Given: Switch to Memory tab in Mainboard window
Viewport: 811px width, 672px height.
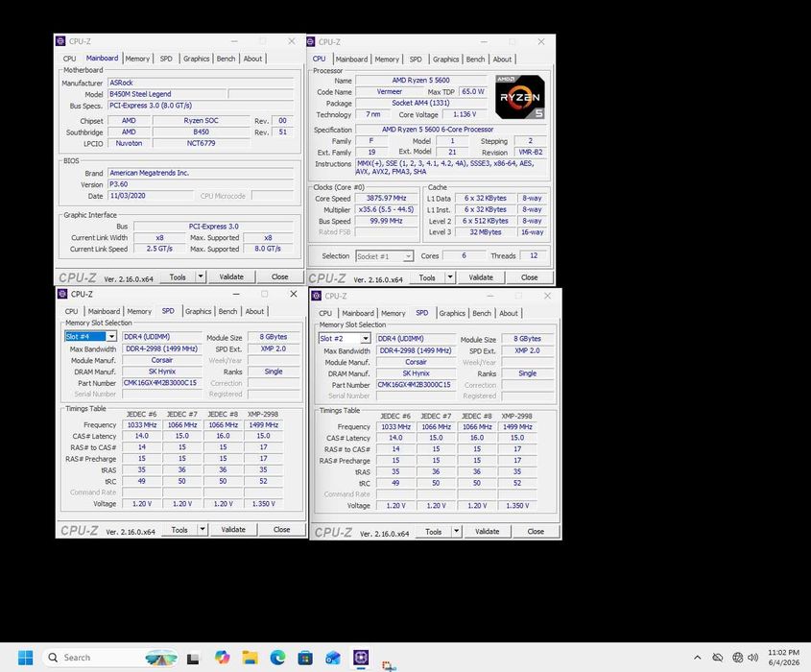Looking at the screenshot, I should pyautogui.click(x=137, y=59).
